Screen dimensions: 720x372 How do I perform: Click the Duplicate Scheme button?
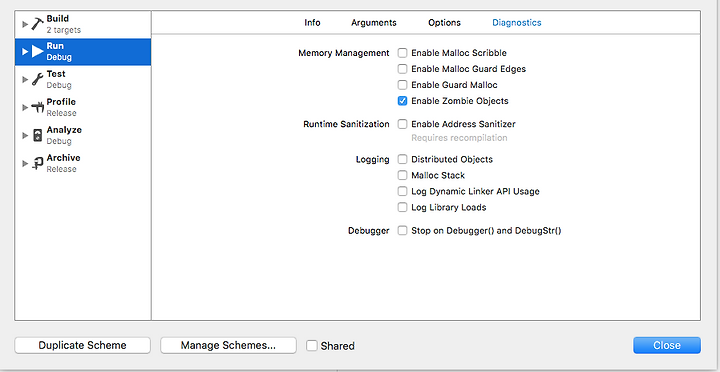[83, 345]
